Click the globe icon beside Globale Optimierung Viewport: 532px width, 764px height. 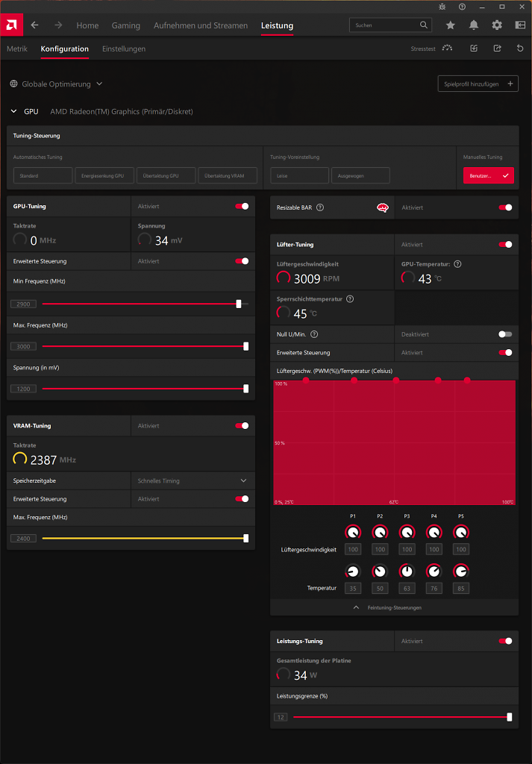(x=13, y=84)
